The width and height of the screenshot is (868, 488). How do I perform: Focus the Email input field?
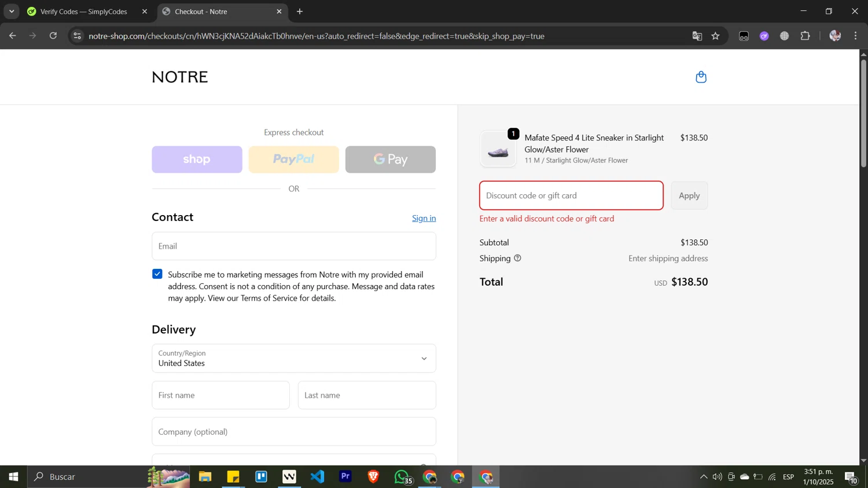coord(294,246)
